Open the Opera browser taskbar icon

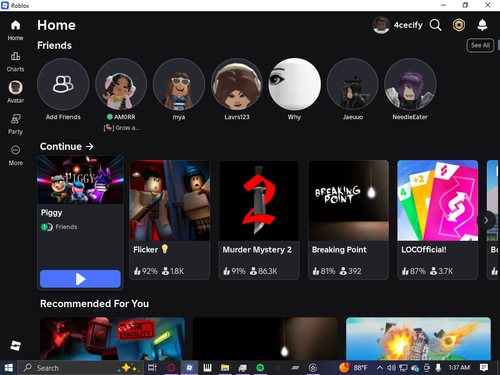click(171, 368)
